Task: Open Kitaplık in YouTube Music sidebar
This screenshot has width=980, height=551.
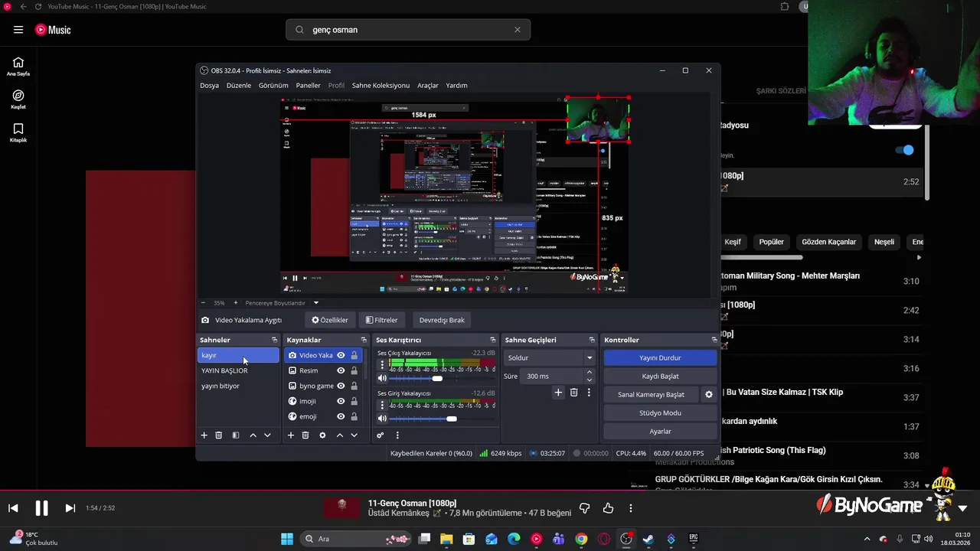Action: 18,132
